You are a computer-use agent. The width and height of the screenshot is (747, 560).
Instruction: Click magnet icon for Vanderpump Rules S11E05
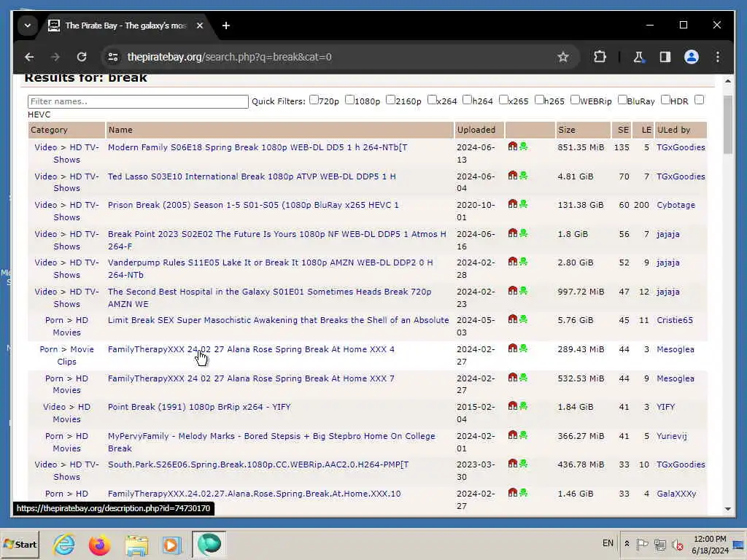point(513,262)
